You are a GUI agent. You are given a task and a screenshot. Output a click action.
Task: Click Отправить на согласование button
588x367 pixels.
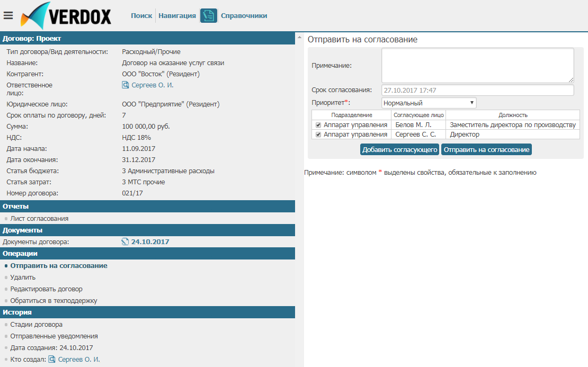486,149
